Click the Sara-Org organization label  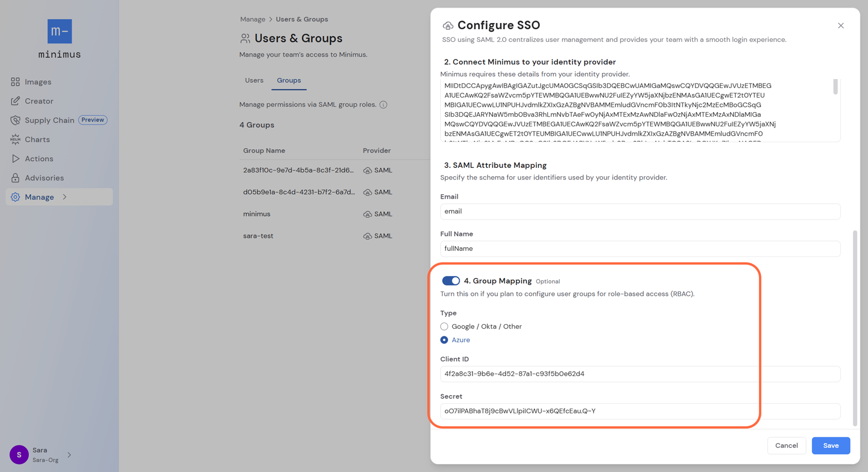click(x=46, y=460)
